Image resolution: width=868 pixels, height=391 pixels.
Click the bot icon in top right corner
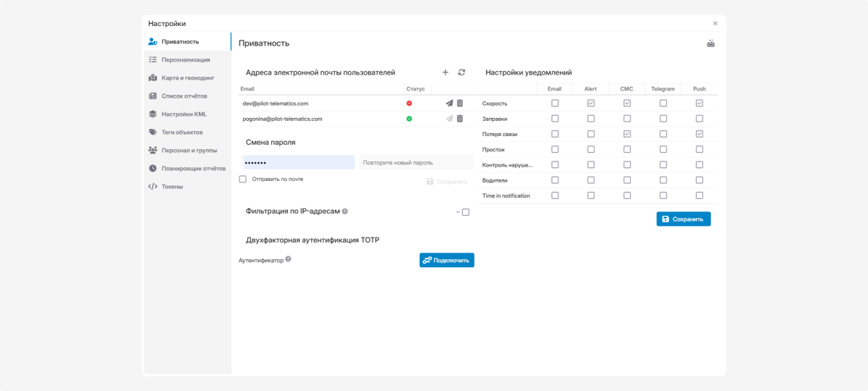(x=710, y=43)
